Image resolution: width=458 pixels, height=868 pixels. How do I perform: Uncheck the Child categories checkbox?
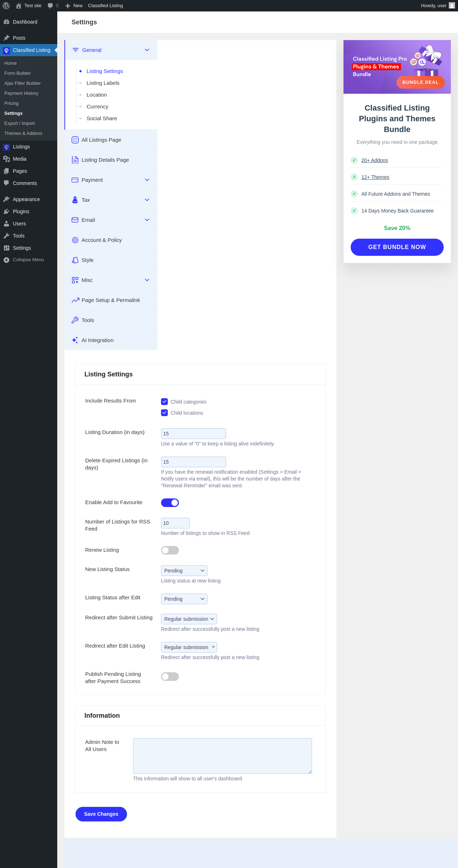coord(164,401)
